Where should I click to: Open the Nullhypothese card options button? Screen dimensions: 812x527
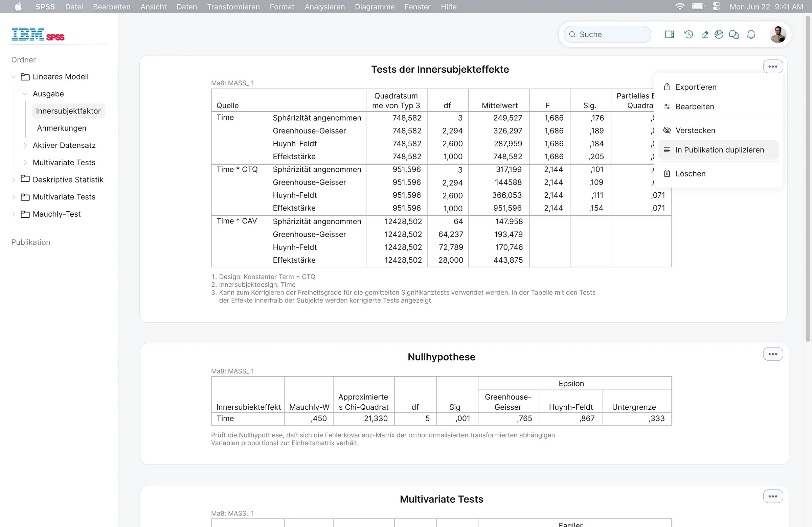tap(772, 354)
